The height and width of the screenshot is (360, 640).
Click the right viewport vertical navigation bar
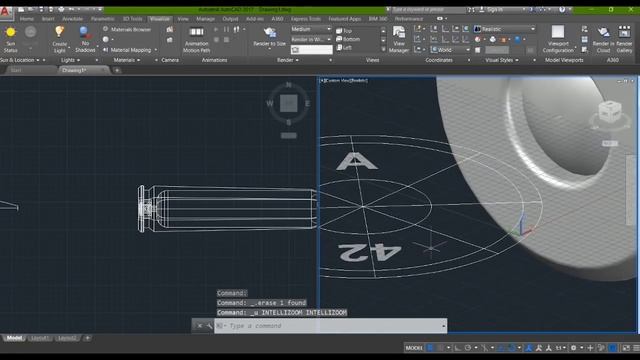[629, 190]
